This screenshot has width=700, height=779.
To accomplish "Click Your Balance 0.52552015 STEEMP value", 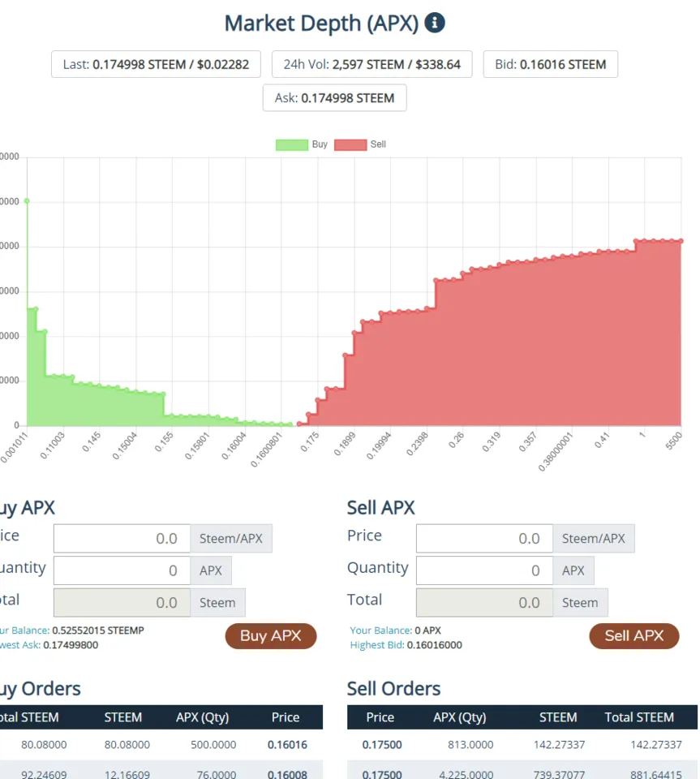I will point(98,631).
